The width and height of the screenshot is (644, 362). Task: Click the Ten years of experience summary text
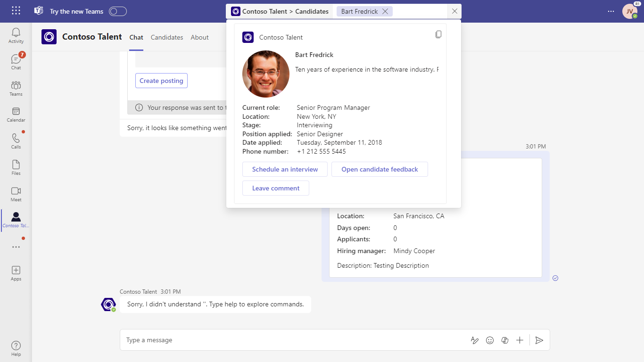[x=367, y=69]
